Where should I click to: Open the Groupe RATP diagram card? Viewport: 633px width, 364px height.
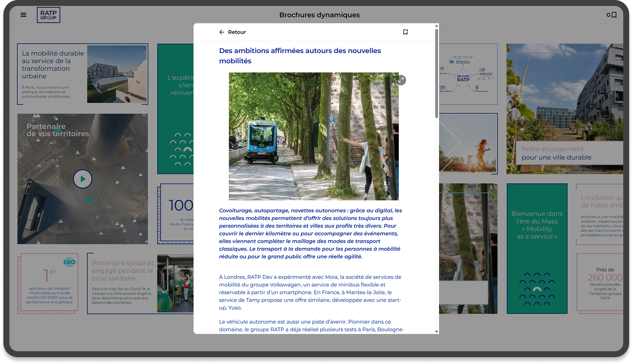tap(468, 74)
